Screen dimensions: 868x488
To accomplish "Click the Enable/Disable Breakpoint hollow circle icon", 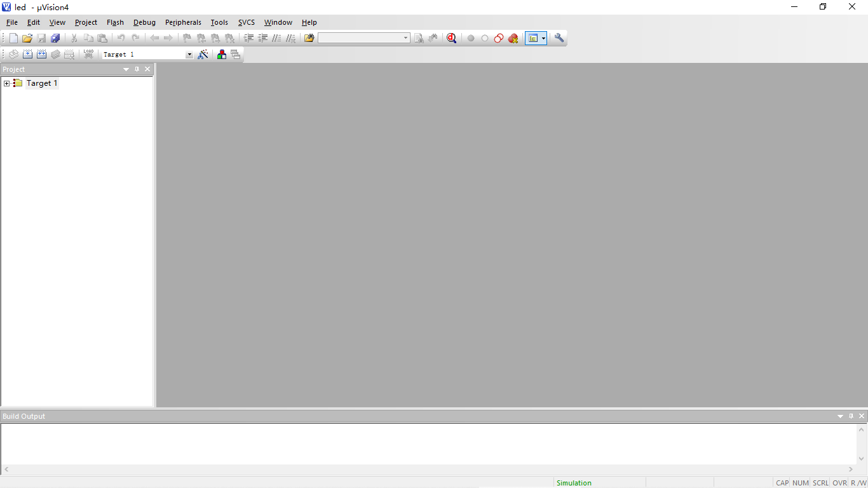I will pos(485,38).
